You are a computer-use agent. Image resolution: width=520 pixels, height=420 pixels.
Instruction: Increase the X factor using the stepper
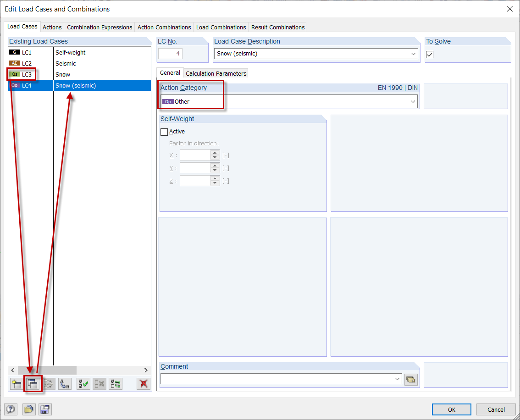click(x=214, y=153)
